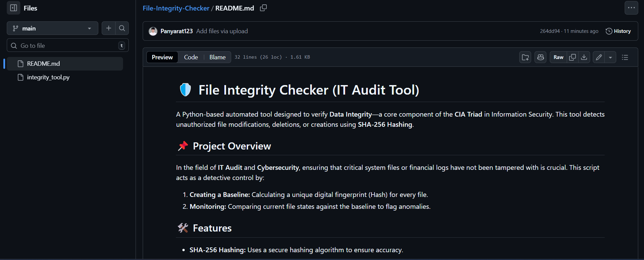
Task: Switch to the Blame tab
Action: (217, 57)
